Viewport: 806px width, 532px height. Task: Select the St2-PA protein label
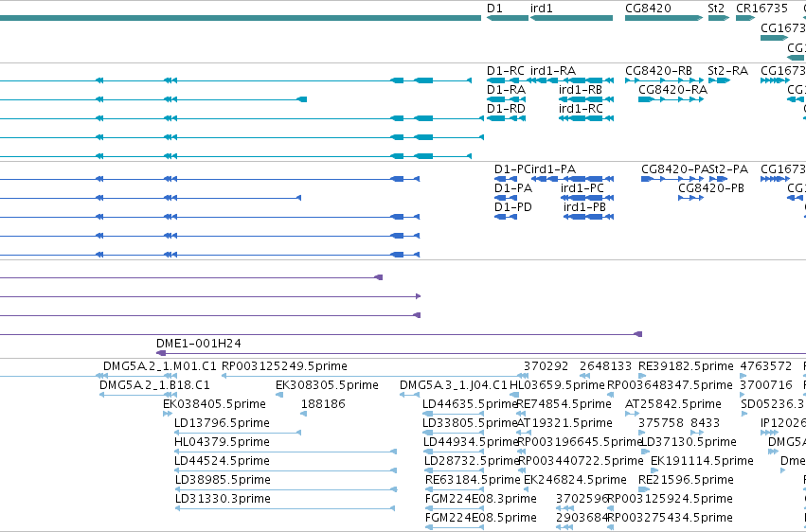click(728, 169)
